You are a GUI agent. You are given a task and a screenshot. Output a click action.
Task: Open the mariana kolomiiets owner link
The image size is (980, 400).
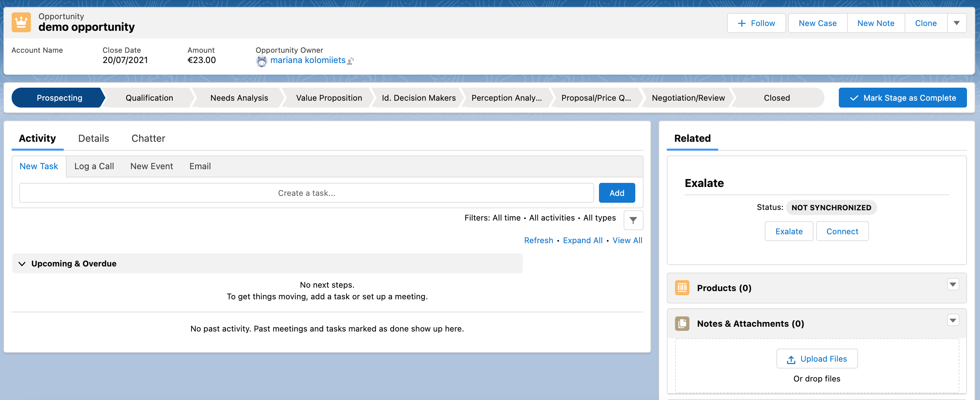307,60
